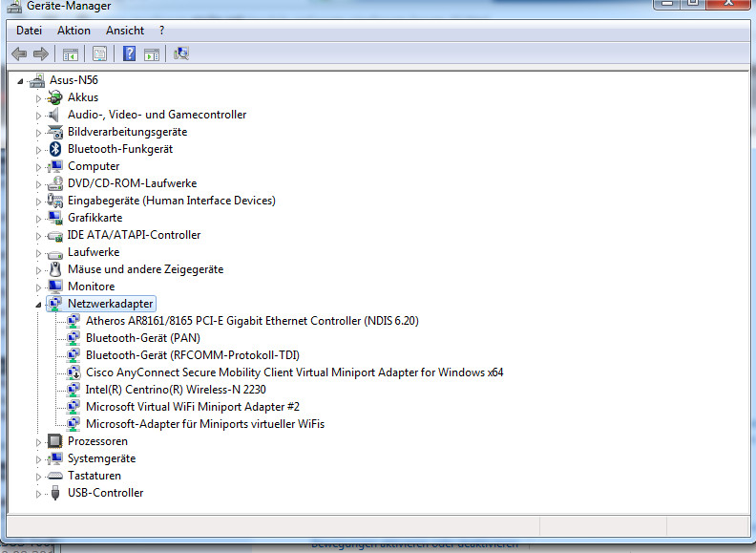This screenshot has width=756, height=553.
Task: Open the Aktion menu
Action: pyautogui.click(x=73, y=31)
